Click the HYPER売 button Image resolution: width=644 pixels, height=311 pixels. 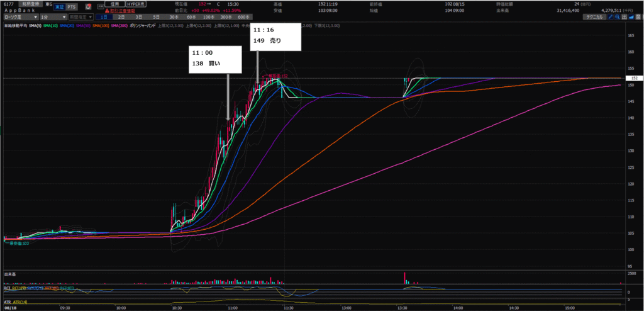(136, 4)
